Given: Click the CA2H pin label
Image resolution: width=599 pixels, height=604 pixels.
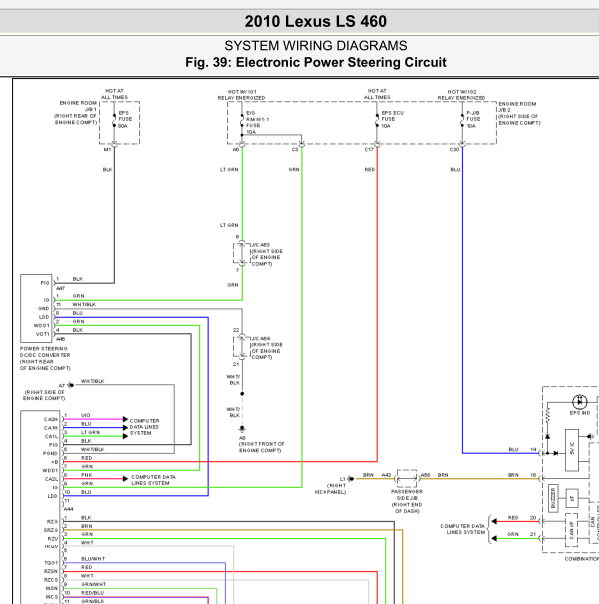Looking at the screenshot, I should (x=50, y=419).
